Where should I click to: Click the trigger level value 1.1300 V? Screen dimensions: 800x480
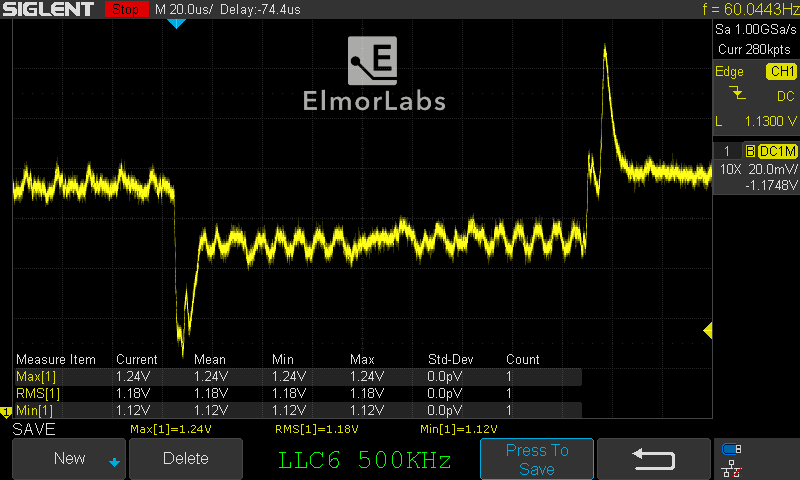pos(770,121)
